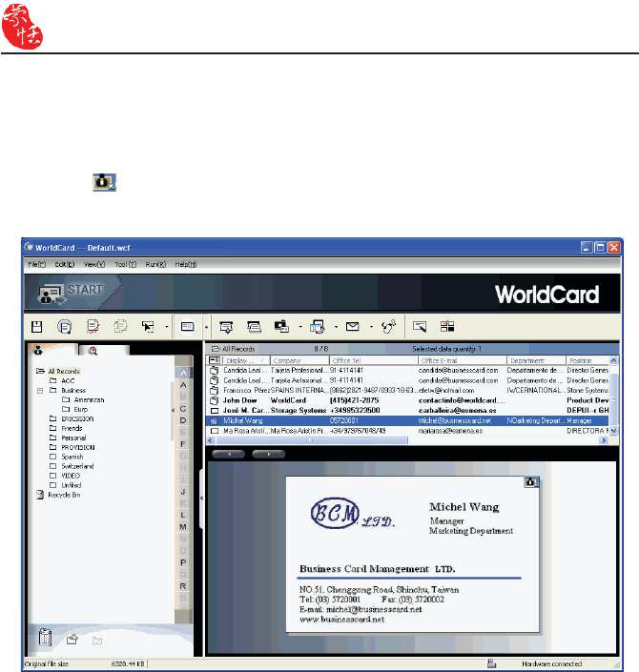Click the card icon on Michel Wang's card image
Viewport: 639px width, 672px height.
coord(531,482)
